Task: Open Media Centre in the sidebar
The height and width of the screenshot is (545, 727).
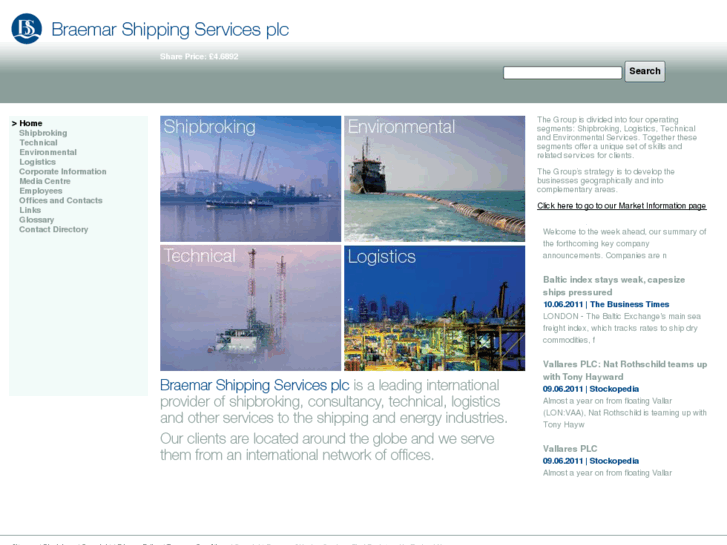Action: [x=45, y=181]
